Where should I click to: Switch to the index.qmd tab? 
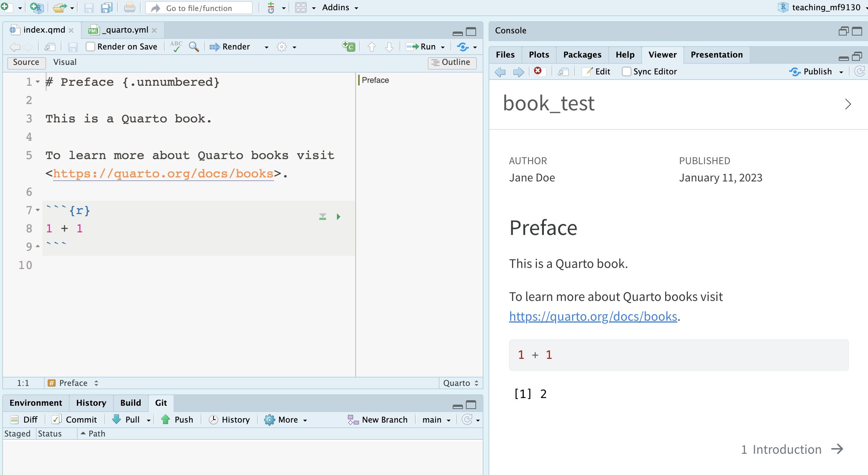coord(44,30)
